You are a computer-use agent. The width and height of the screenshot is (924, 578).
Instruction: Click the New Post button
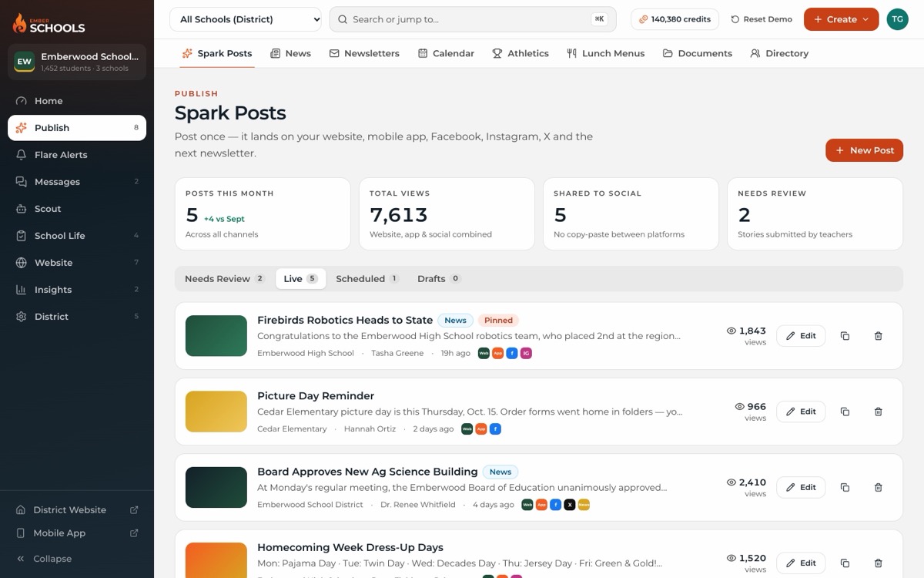click(864, 150)
